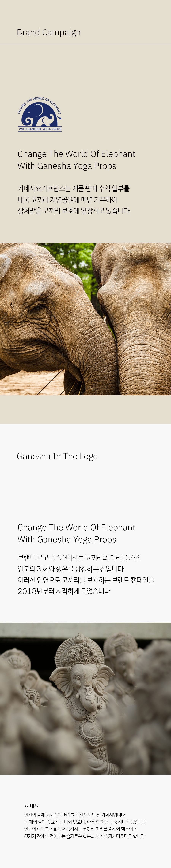Viewport: 171px width, 868px height.
Task: Click the Ganesha In The Logo heading
Action: (57, 456)
